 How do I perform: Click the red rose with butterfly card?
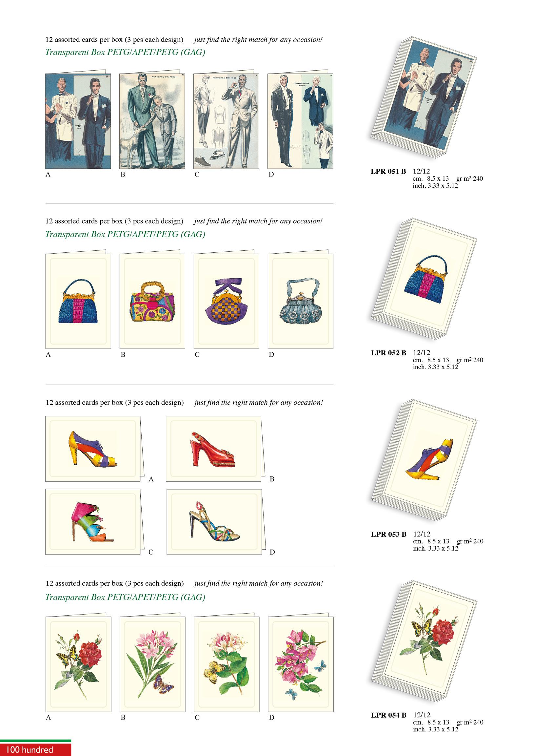point(78,663)
